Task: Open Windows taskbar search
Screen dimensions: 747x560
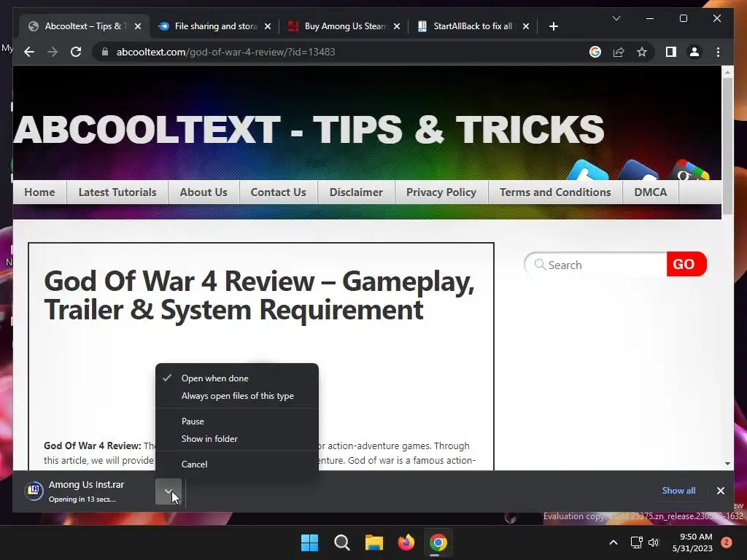Action: click(342, 542)
